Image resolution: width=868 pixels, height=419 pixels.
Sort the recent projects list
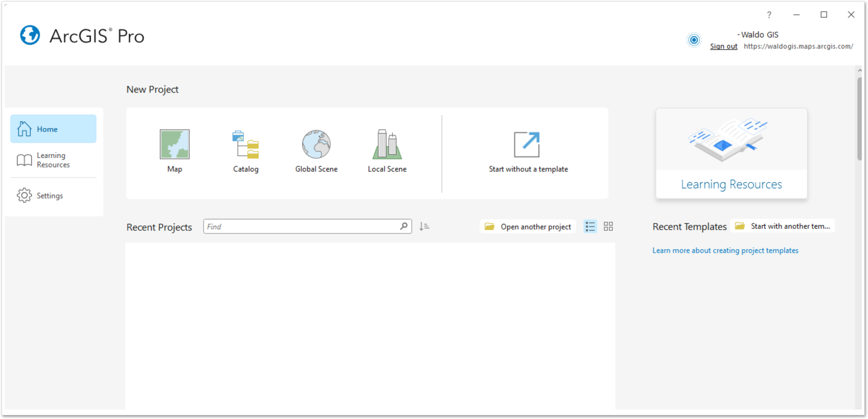(424, 226)
